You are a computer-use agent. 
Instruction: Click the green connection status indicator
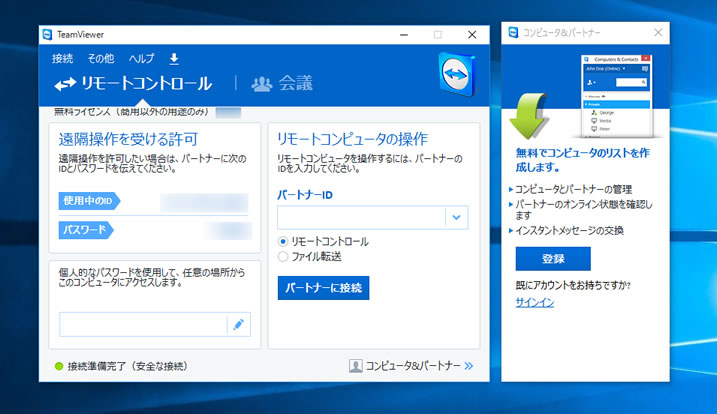59,366
